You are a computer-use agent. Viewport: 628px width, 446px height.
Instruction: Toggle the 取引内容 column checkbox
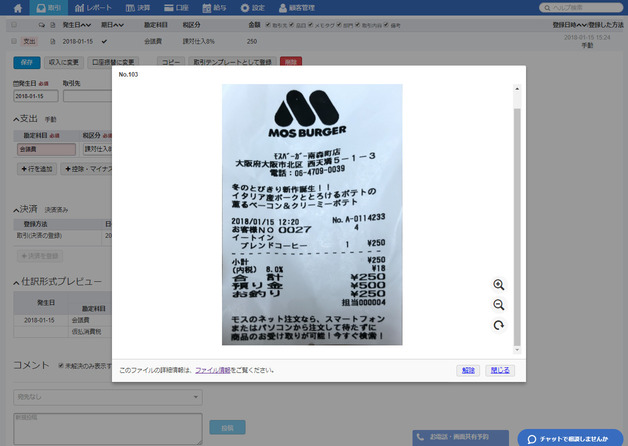pyautogui.click(x=357, y=25)
